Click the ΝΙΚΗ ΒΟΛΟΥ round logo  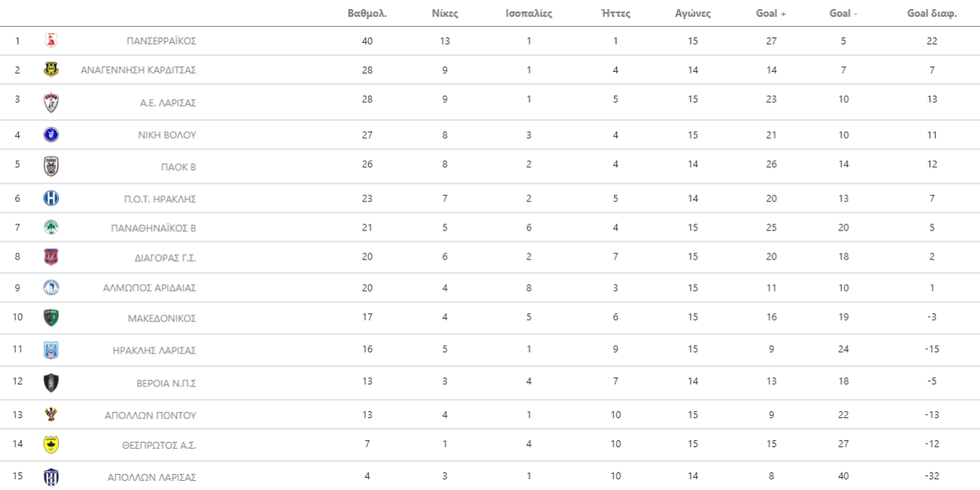51,135
